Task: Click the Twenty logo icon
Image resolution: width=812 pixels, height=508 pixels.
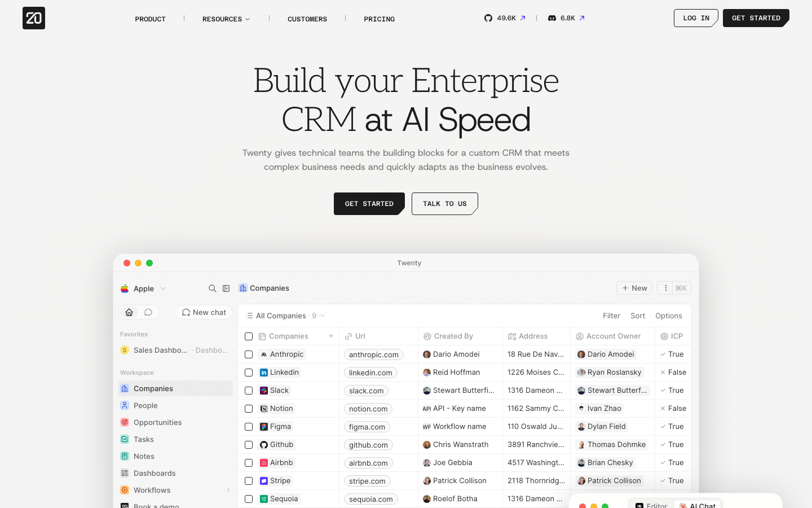Action: pyautogui.click(x=34, y=18)
